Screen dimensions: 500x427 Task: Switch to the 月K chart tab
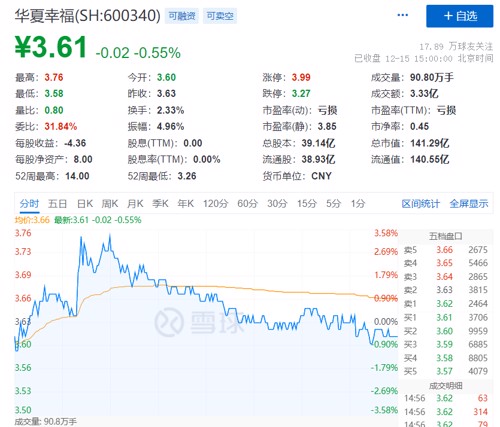pyautogui.click(x=135, y=203)
